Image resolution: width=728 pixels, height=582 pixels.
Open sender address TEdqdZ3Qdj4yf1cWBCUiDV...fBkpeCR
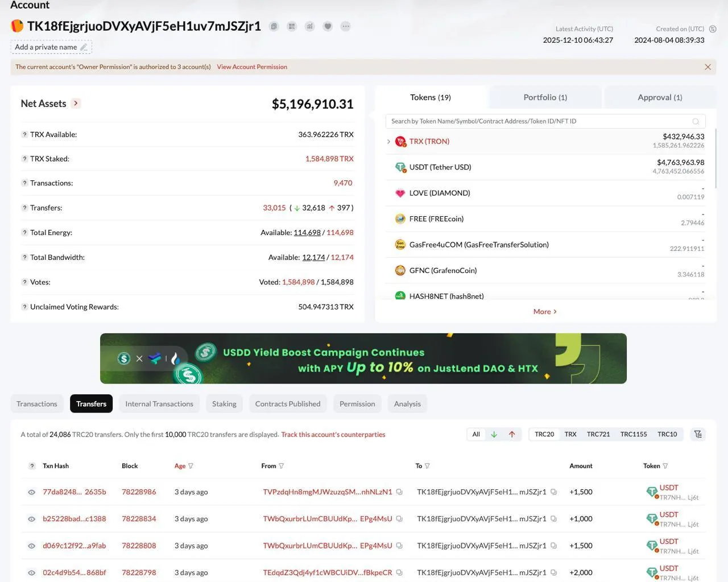click(328, 573)
